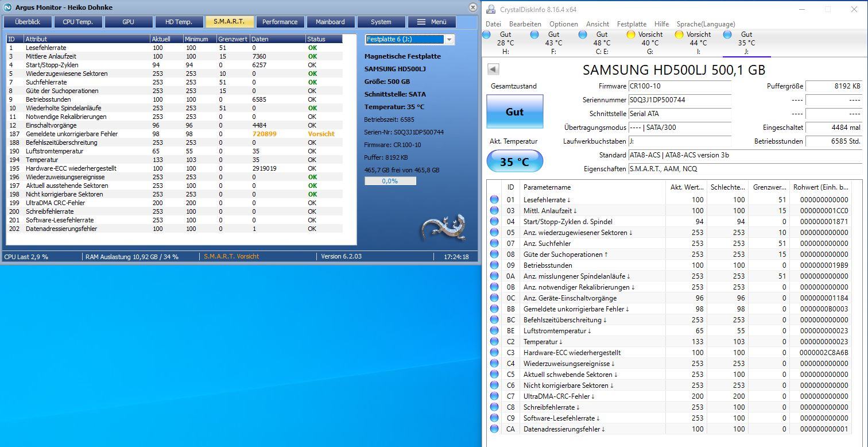Image resolution: width=868 pixels, height=447 pixels.
Task: Click the blue Gut health status button
Action: pos(514,111)
